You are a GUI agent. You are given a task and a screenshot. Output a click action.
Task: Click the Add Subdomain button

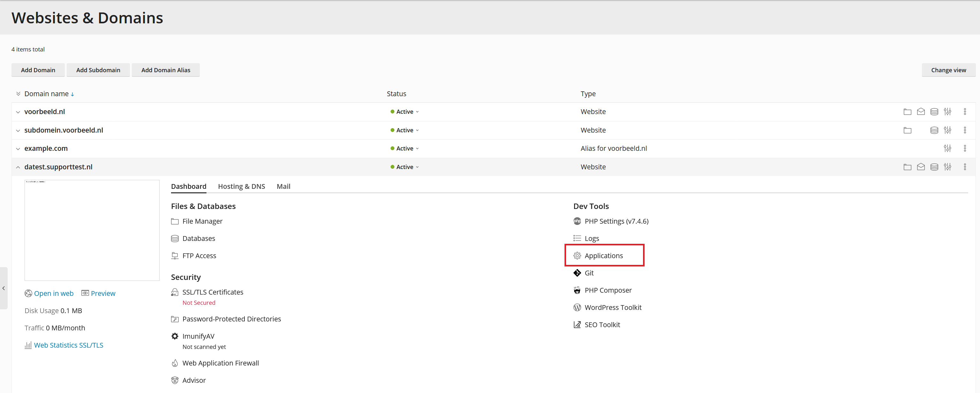click(x=98, y=69)
